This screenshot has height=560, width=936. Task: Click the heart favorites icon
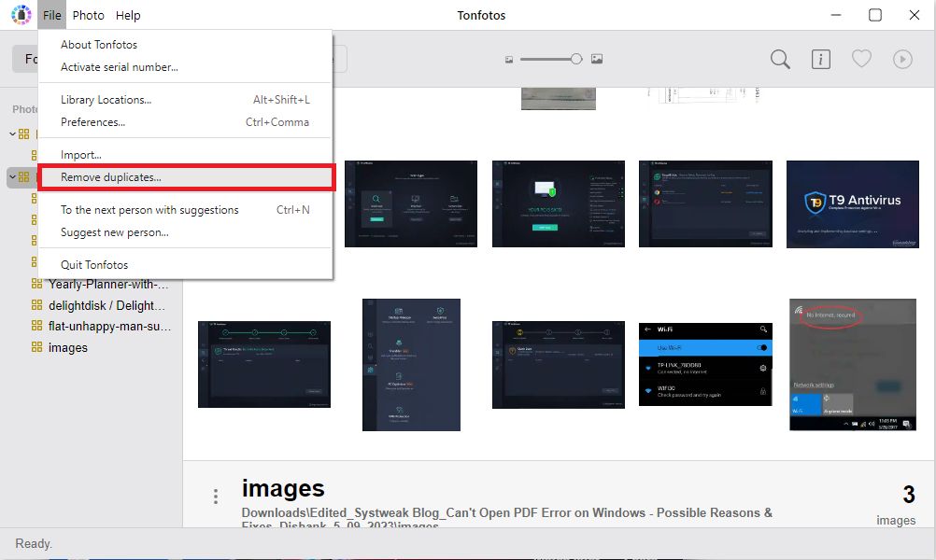[x=861, y=59]
